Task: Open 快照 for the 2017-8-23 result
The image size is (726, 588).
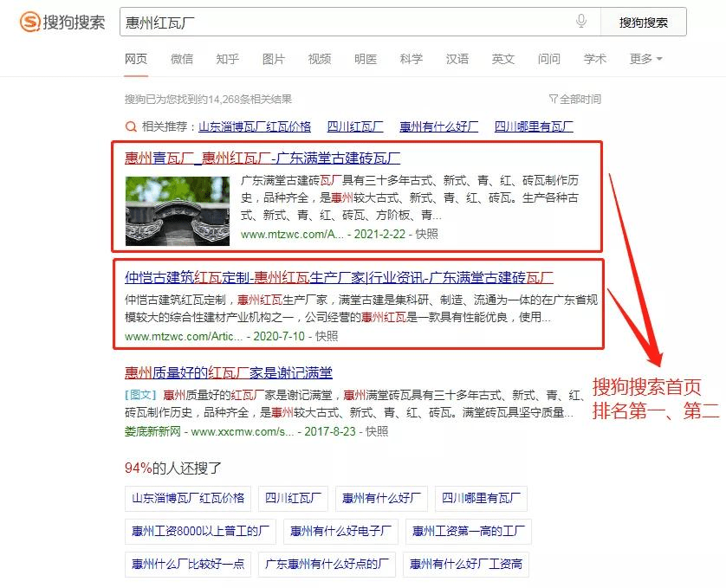Action: pyautogui.click(x=377, y=431)
